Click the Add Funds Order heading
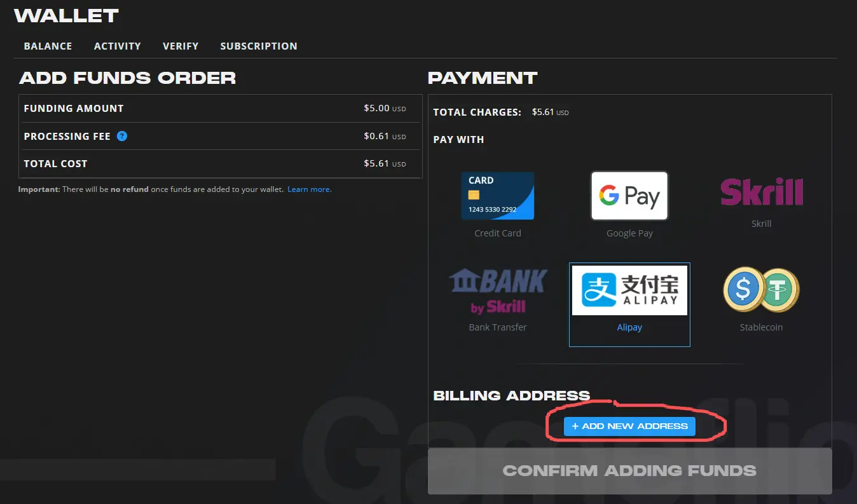This screenshot has height=504, width=857. pyautogui.click(x=127, y=78)
